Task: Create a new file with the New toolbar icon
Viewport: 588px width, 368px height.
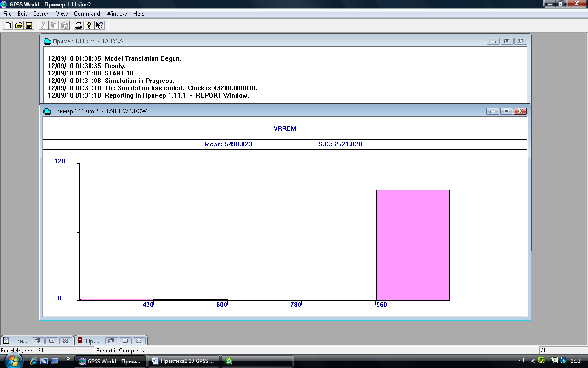Action: tap(8, 25)
